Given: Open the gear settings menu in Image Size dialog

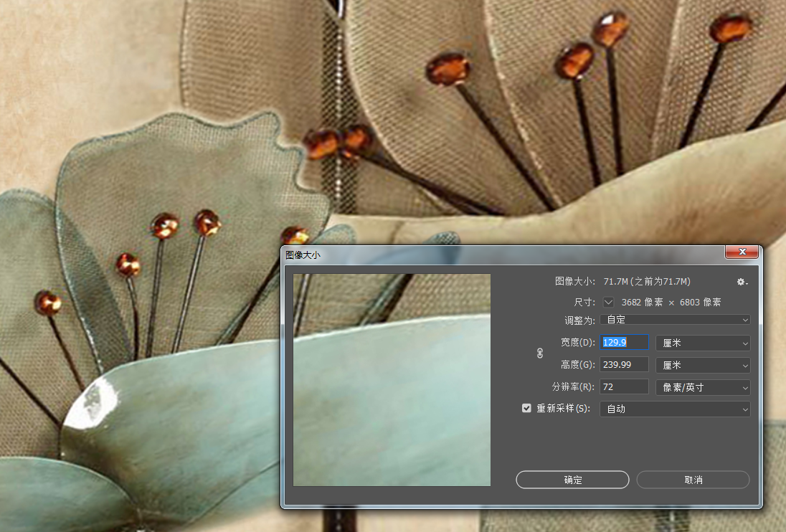Looking at the screenshot, I should (x=742, y=282).
